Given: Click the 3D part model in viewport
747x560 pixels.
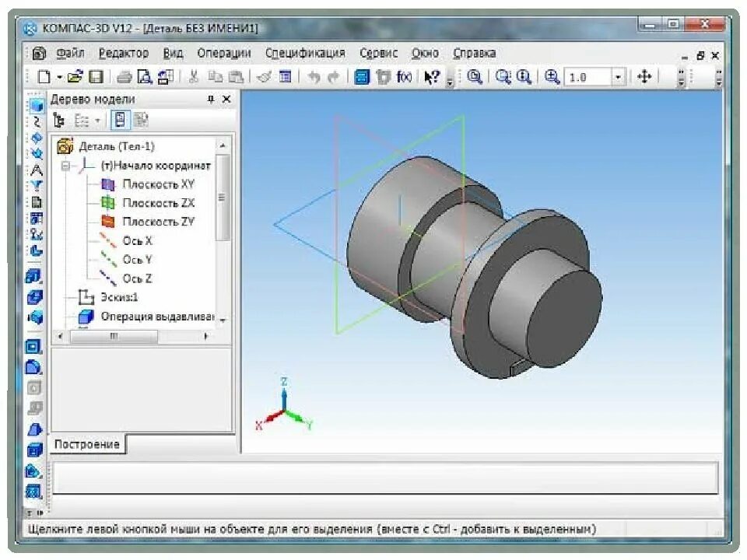Looking at the screenshot, I should click(x=474, y=267).
